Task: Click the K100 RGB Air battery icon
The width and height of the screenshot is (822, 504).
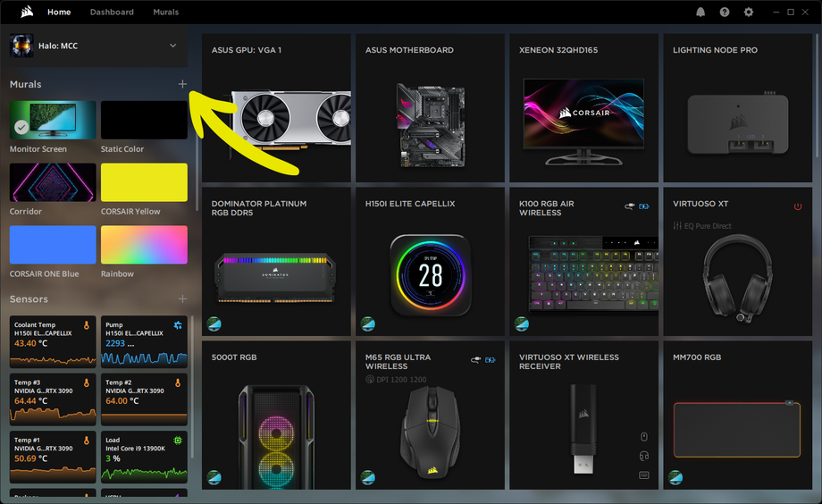Action: (644, 206)
